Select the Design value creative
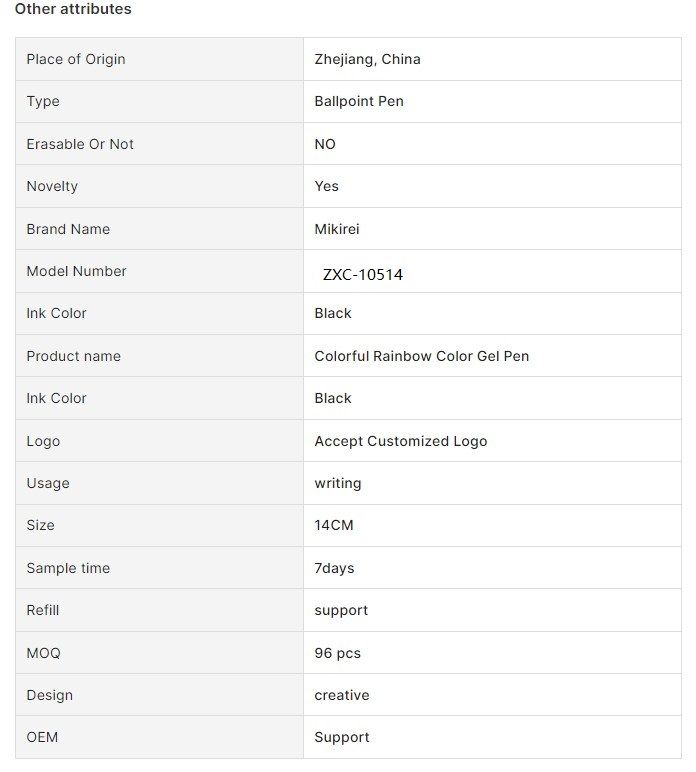This screenshot has width=696, height=772. [x=342, y=695]
